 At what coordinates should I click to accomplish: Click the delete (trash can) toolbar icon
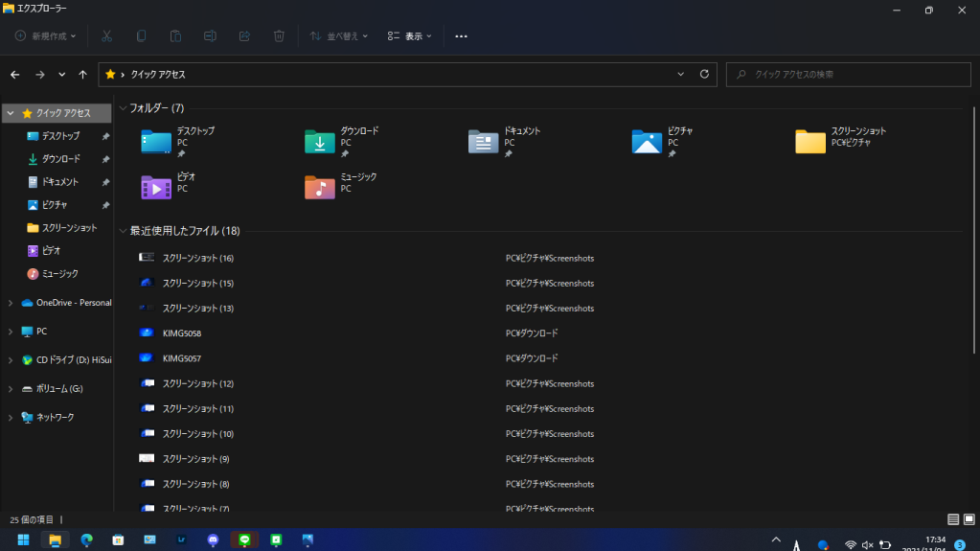pos(279,36)
